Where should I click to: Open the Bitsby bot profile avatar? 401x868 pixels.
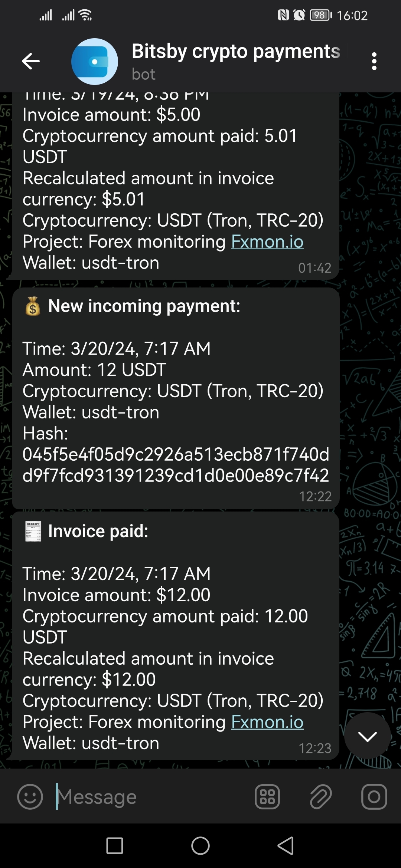point(95,62)
